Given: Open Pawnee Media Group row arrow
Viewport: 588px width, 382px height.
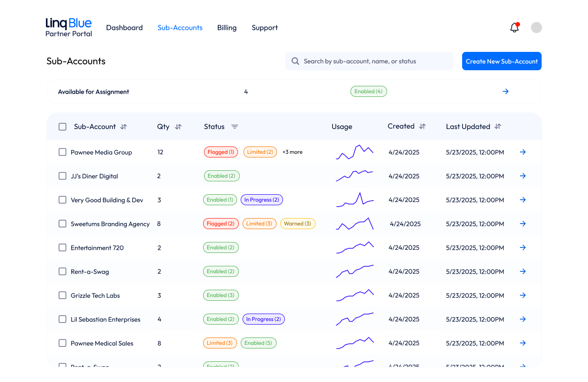Looking at the screenshot, I should point(523,152).
